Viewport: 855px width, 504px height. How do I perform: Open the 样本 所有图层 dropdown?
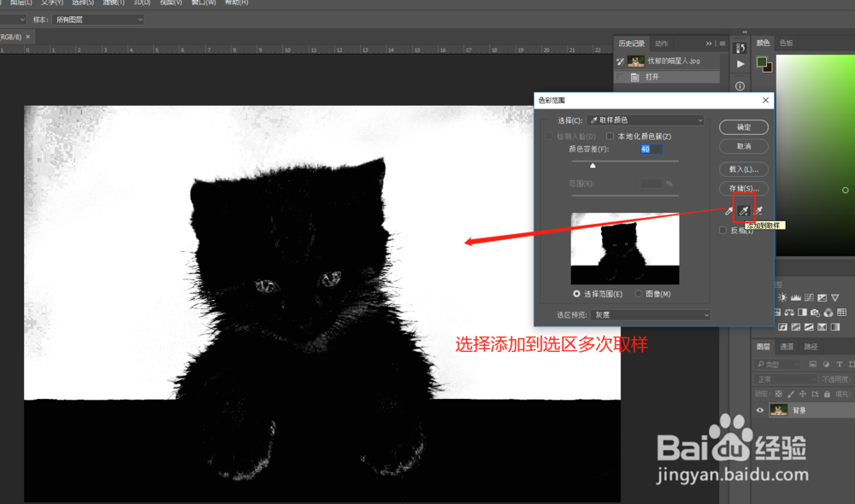tap(98, 20)
